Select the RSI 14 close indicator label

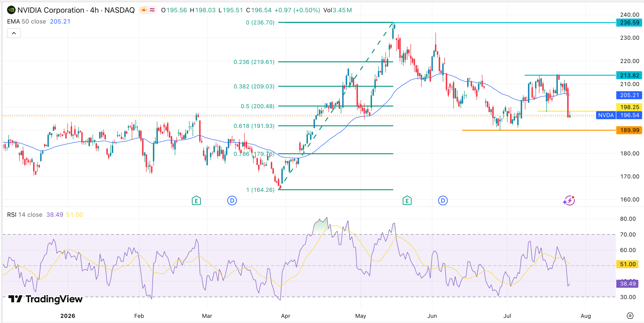[x=25, y=215]
